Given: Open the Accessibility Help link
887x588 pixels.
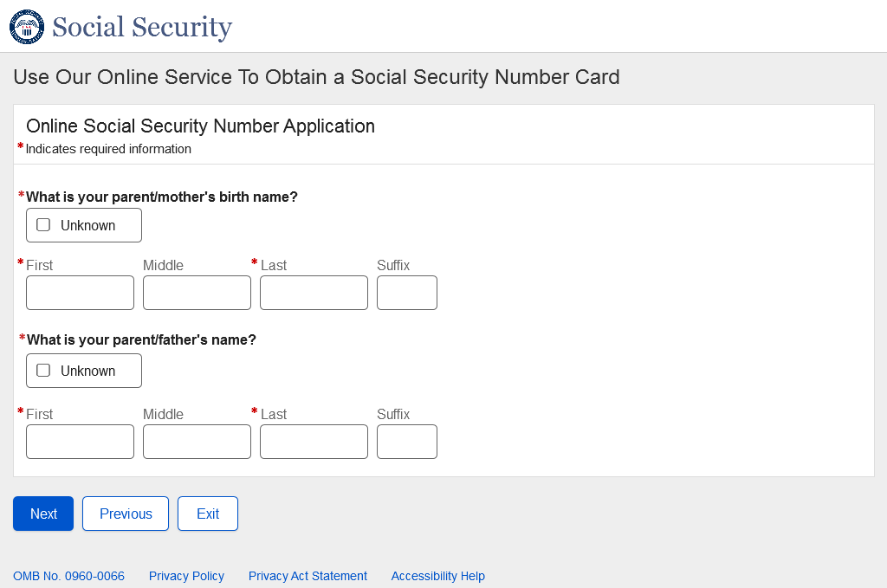Looking at the screenshot, I should pos(437,576).
